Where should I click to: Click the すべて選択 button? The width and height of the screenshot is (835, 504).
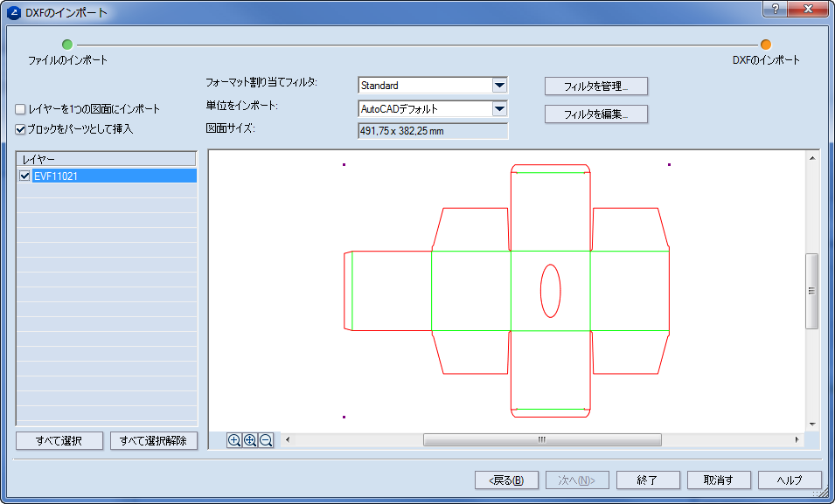tap(59, 440)
